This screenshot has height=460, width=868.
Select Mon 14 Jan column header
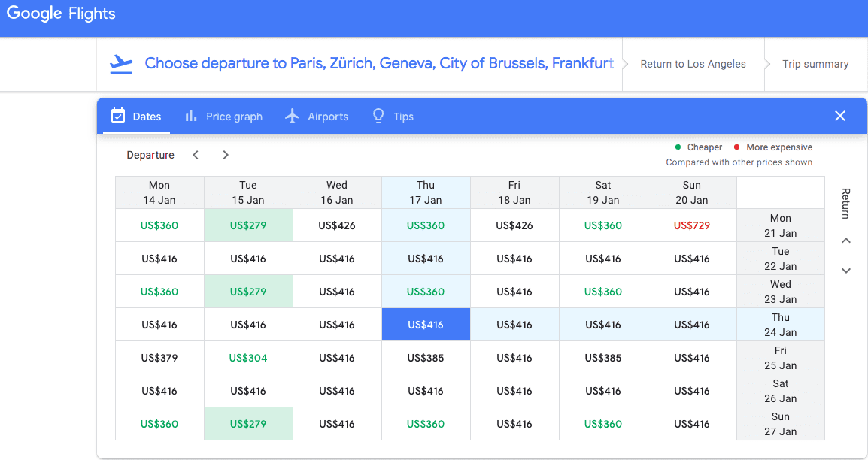coord(159,192)
